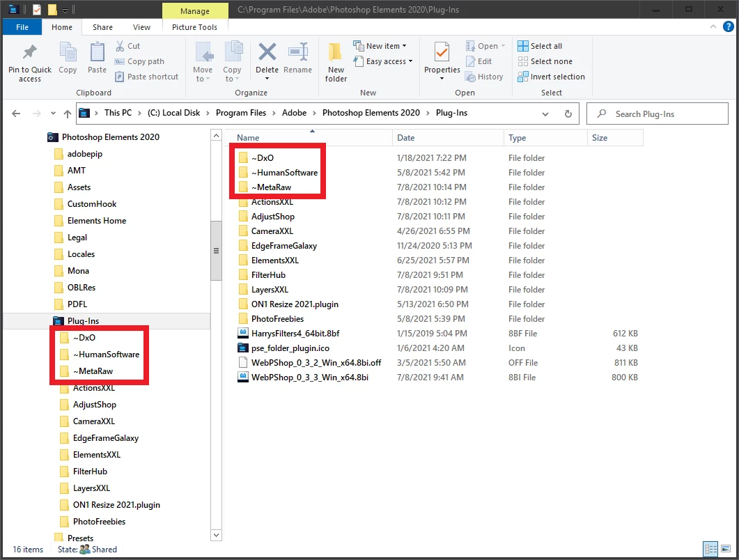Screen dimensions: 739x560
Task: Select the EdgeFrameGalaxy folder in file list
Action: point(283,246)
